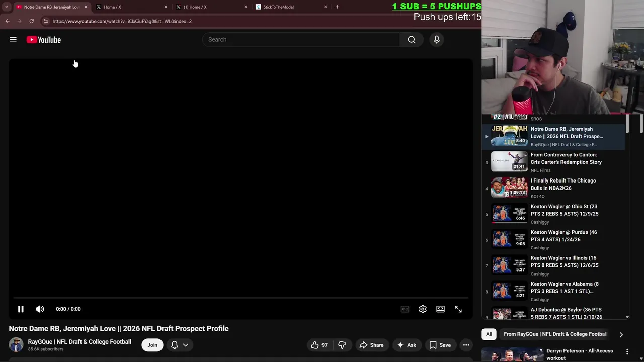Select the All filter chip
Viewport: 644px width, 362px height.
[489, 334]
